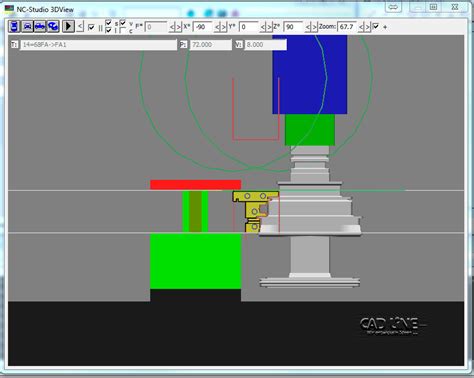Maximize the NC-Studio 3DView window
The width and height of the screenshot is (474, 378).
coord(433,7)
